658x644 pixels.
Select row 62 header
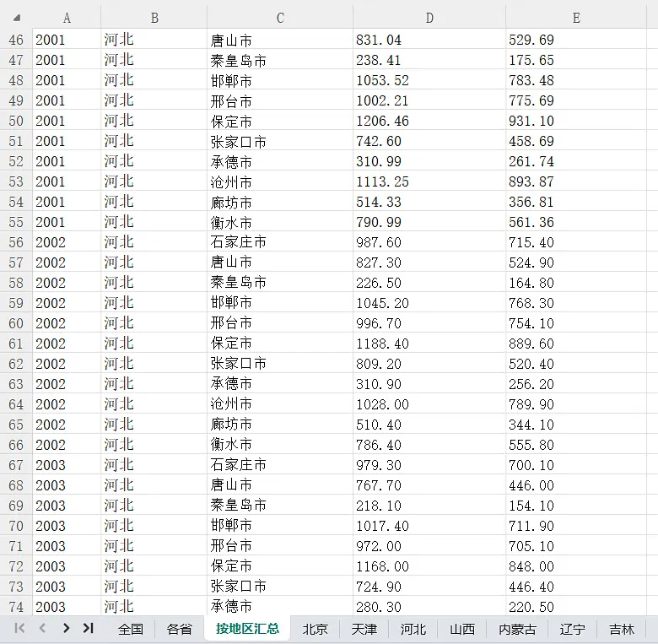16,364
